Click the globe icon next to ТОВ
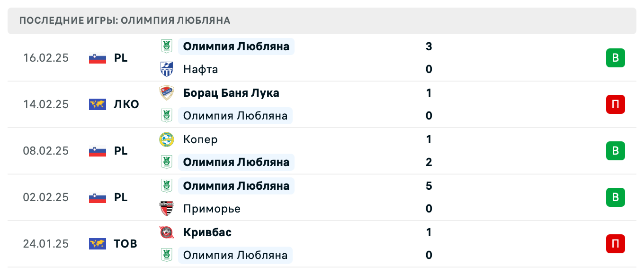Image resolution: width=644 pixels, height=277 pixels. click(x=97, y=244)
